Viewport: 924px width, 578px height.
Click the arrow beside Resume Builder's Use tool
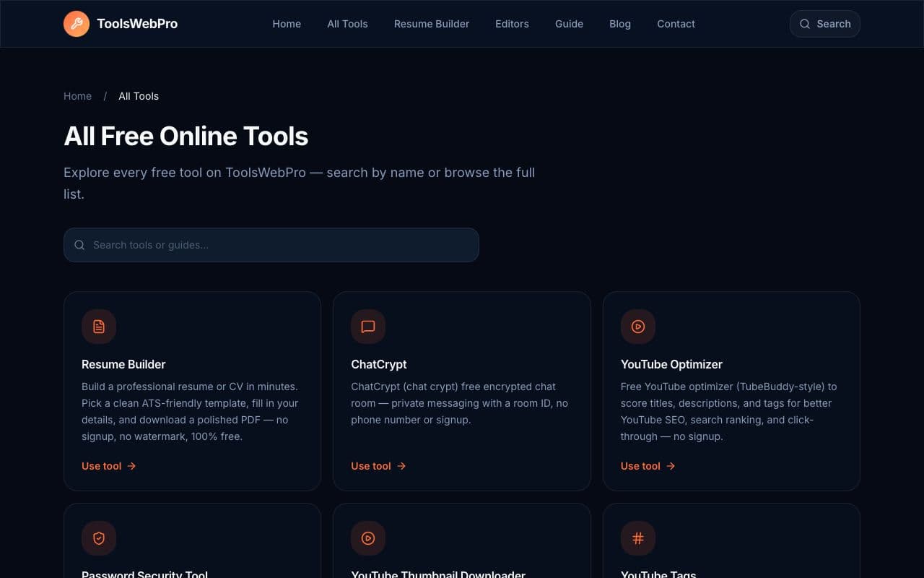tap(131, 466)
